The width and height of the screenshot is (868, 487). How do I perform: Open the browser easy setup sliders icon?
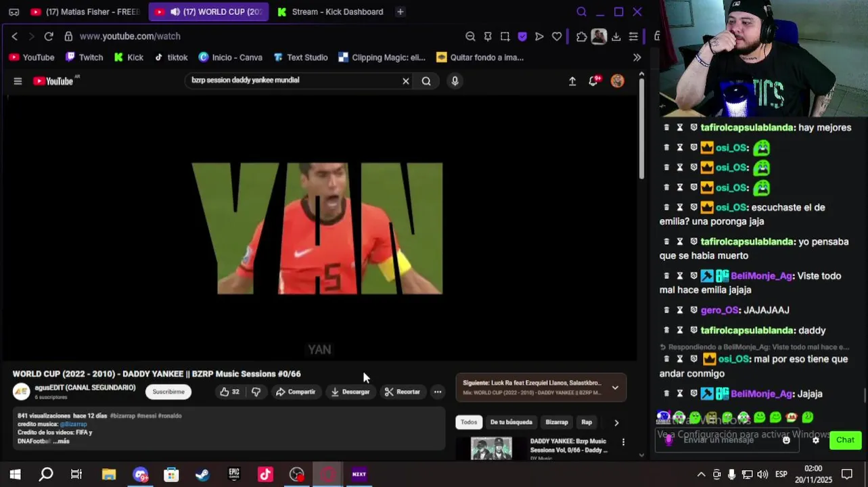[633, 37]
